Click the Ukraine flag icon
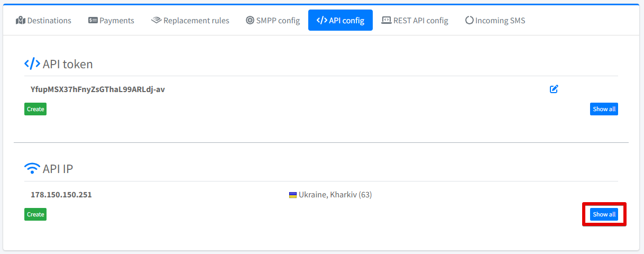This screenshot has height=254, width=644. (x=293, y=195)
